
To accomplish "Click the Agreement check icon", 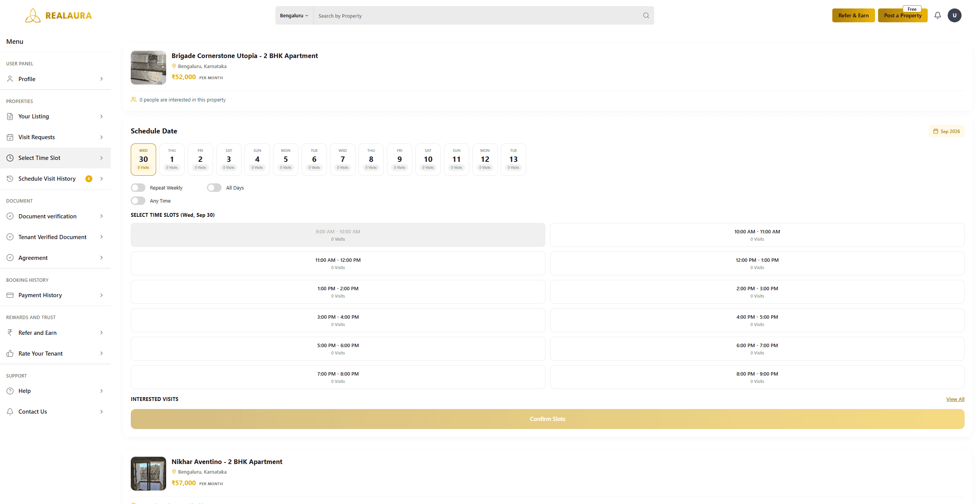I will pyautogui.click(x=10, y=258).
